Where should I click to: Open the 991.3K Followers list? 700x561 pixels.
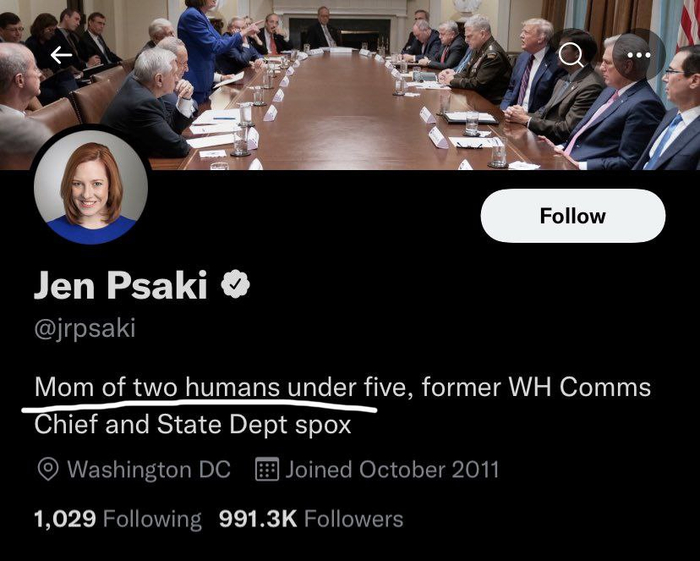click(x=311, y=519)
